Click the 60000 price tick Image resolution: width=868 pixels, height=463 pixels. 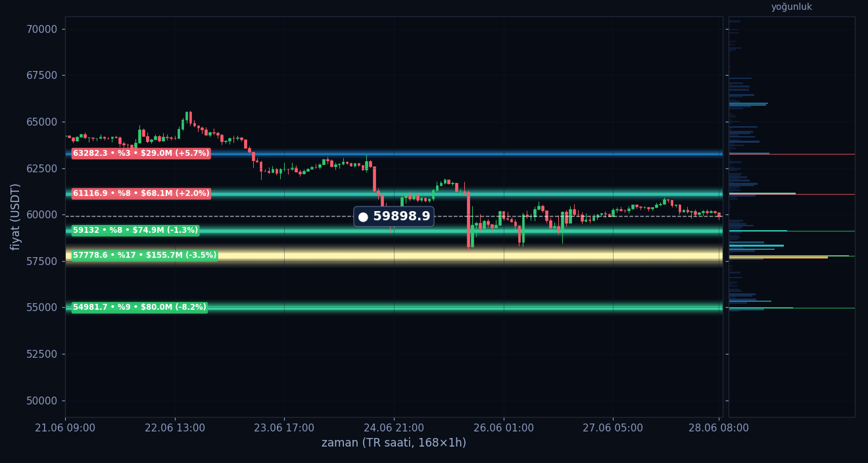[x=41, y=214]
